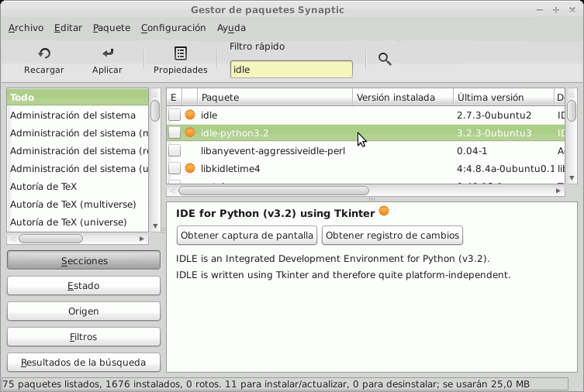The height and width of the screenshot is (392, 584).
Task: Open the Editar menu
Action: [68, 28]
